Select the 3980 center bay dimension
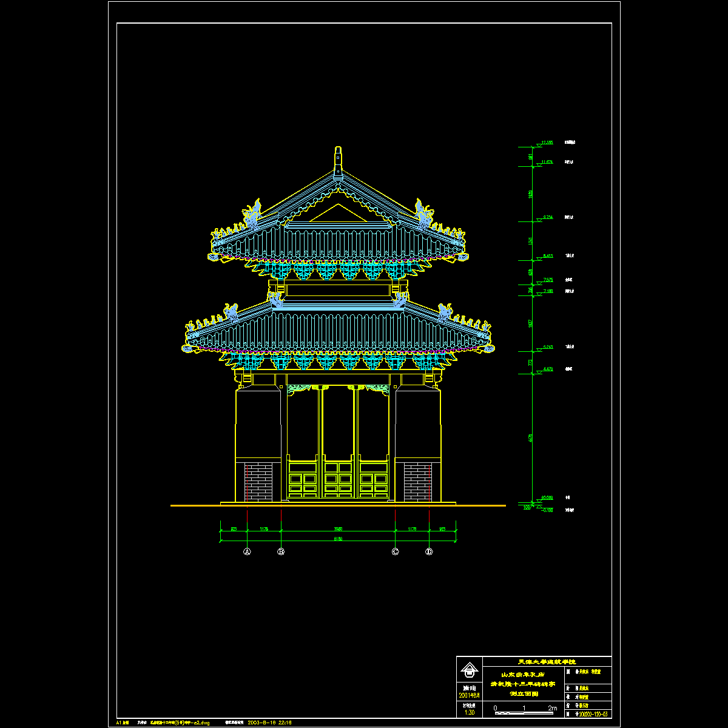 (x=339, y=529)
